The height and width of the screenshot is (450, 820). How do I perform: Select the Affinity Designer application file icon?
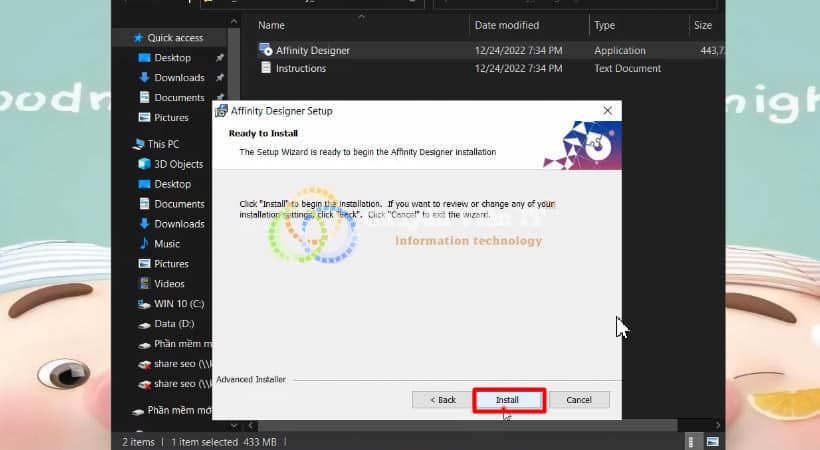coord(266,50)
